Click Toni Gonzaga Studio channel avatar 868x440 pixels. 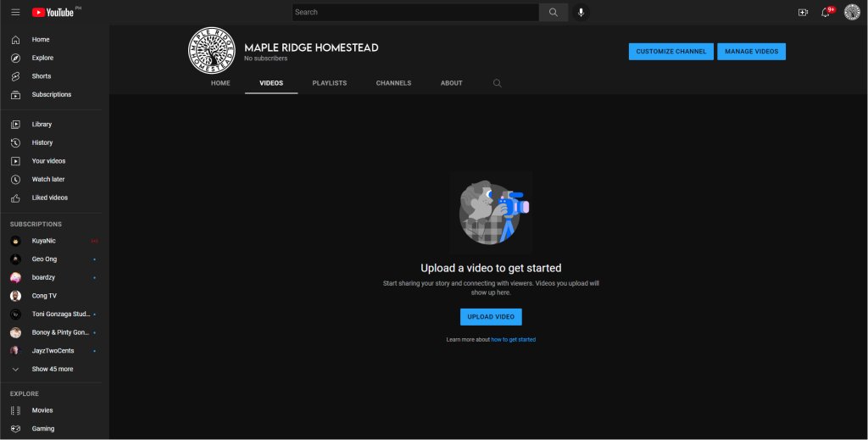(x=15, y=314)
